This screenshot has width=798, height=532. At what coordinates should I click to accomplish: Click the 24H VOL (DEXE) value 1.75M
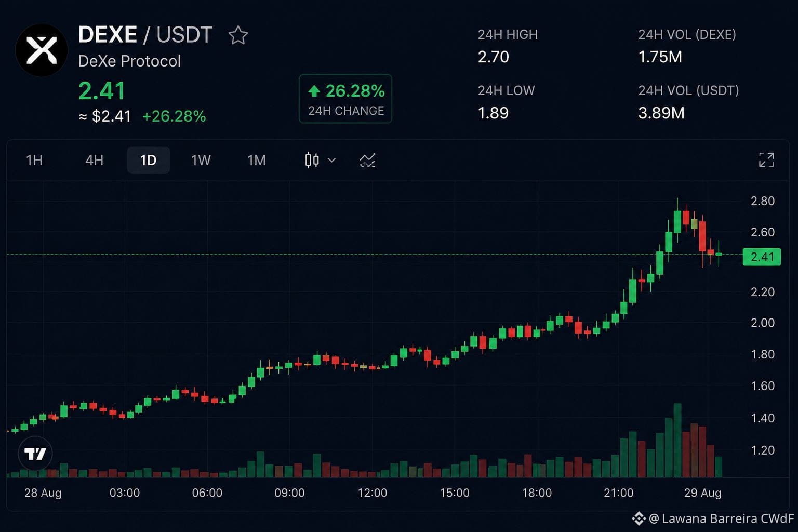coord(660,57)
